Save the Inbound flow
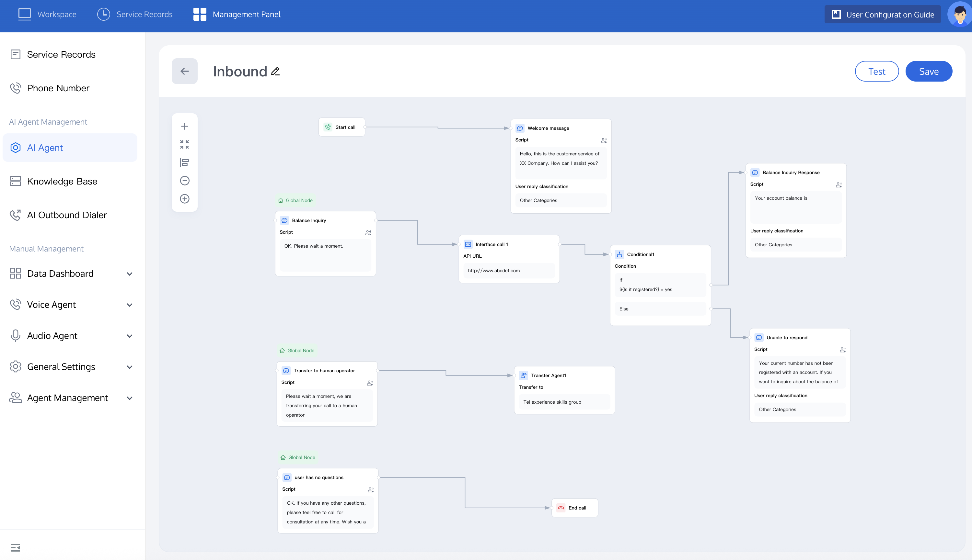The width and height of the screenshot is (972, 560). click(x=929, y=71)
